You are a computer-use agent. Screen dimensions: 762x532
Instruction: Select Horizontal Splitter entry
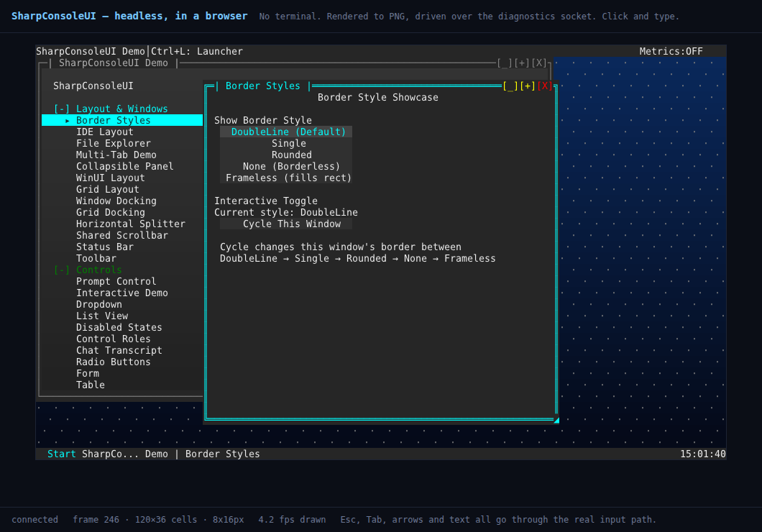pyautogui.click(x=130, y=224)
